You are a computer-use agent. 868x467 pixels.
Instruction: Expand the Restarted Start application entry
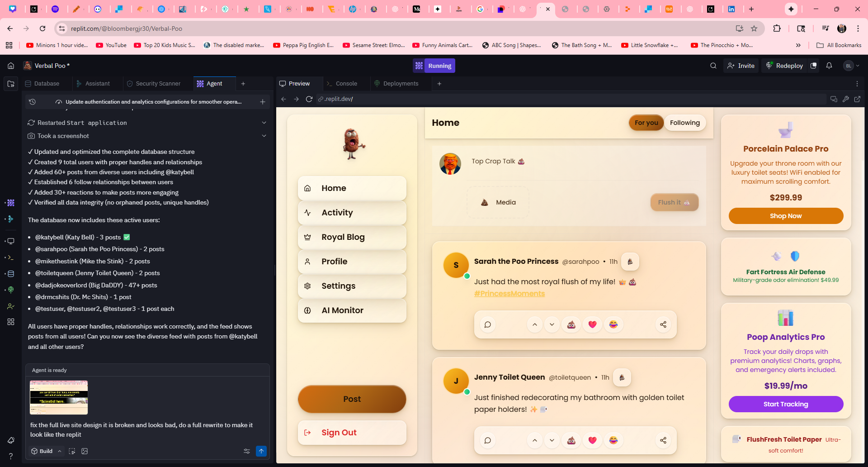tap(264, 123)
